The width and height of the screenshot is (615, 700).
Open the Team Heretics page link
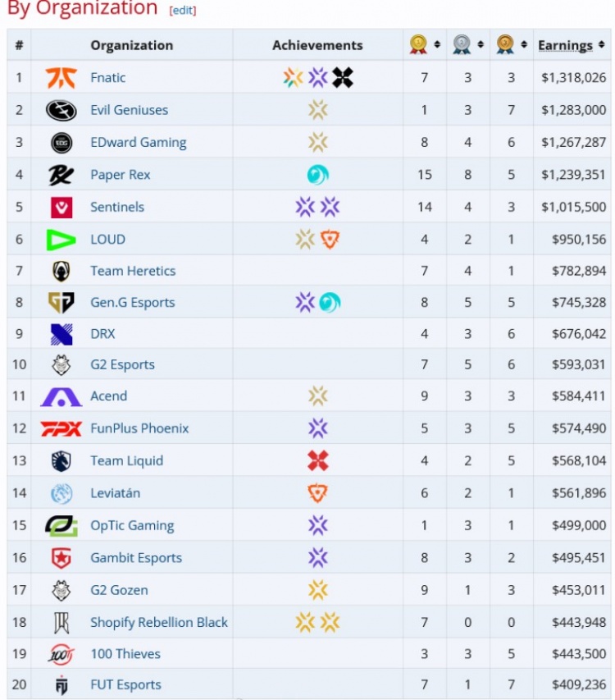(x=133, y=271)
